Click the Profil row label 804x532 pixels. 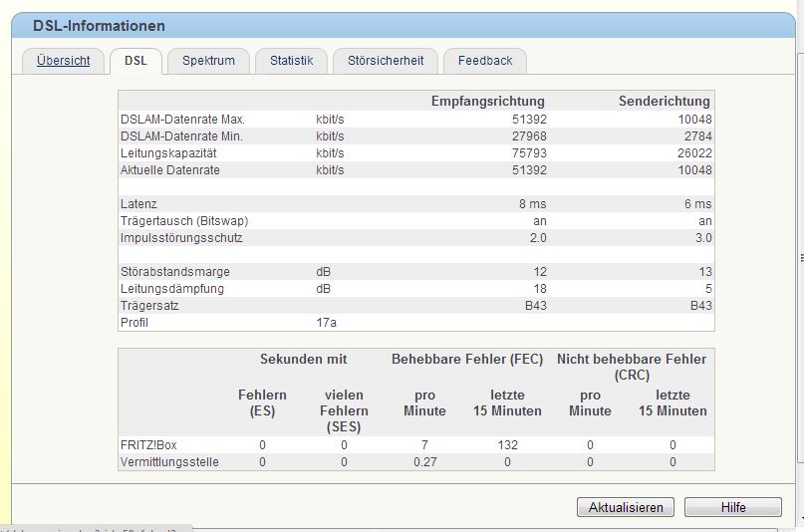coord(134,323)
